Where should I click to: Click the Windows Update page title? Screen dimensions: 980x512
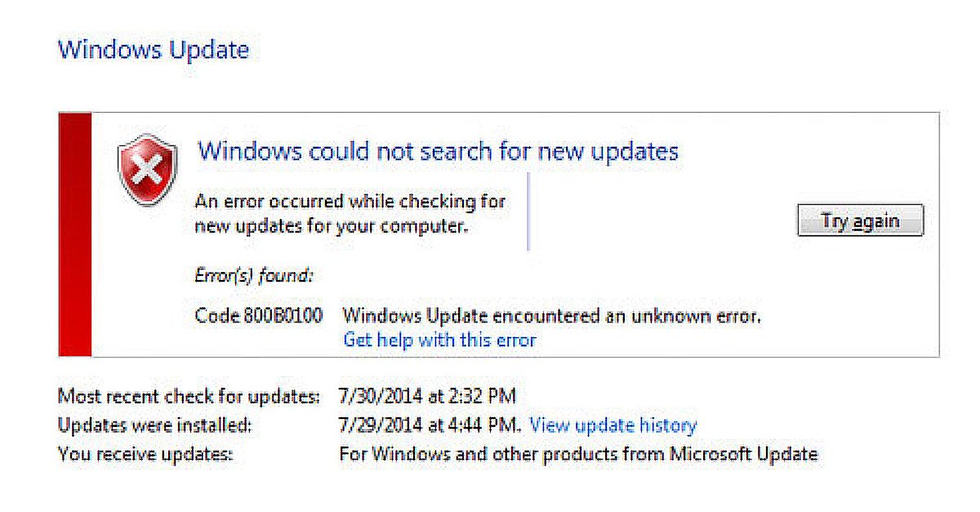[154, 50]
